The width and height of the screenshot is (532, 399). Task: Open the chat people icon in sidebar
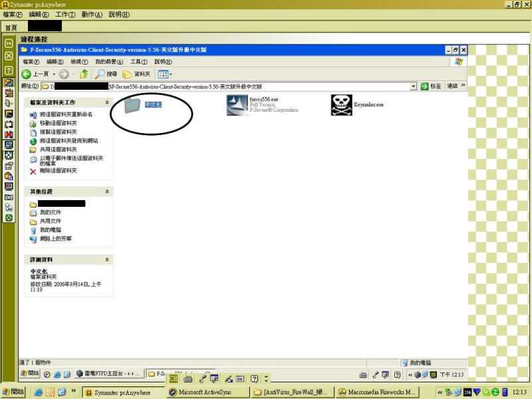pyautogui.click(x=9, y=207)
